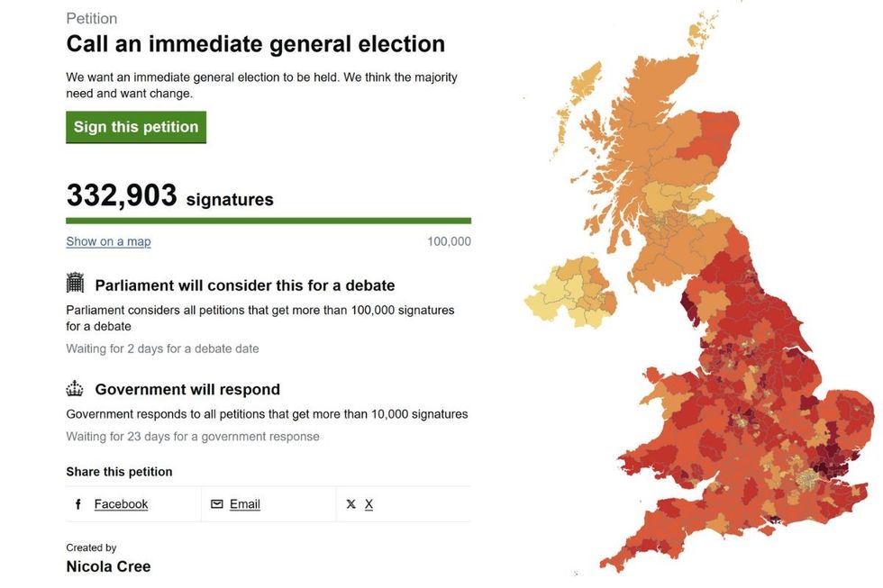Click the X share link text
The width and height of the screenshot is (883, 588).
pos(367,504)
